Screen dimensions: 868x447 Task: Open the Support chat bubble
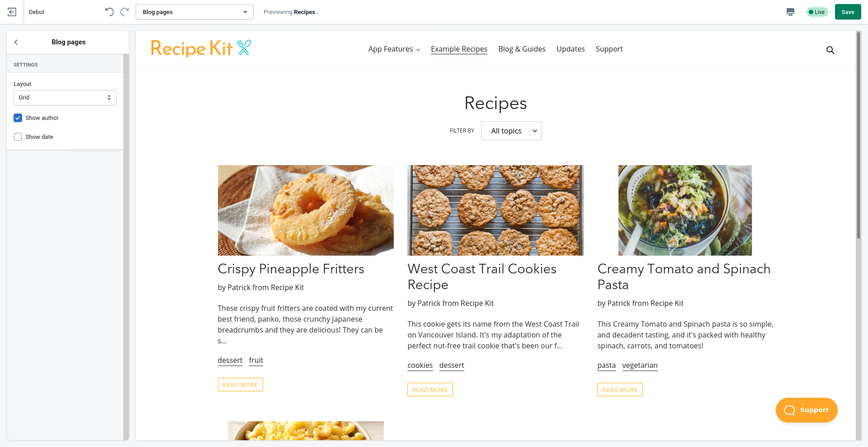click(x=807, y=410)
